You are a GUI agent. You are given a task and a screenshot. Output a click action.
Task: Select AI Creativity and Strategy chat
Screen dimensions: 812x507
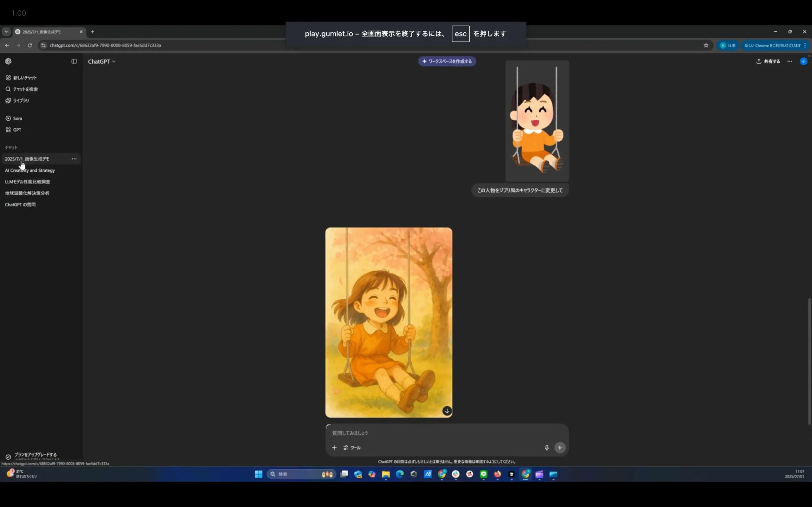coord(30,170)
